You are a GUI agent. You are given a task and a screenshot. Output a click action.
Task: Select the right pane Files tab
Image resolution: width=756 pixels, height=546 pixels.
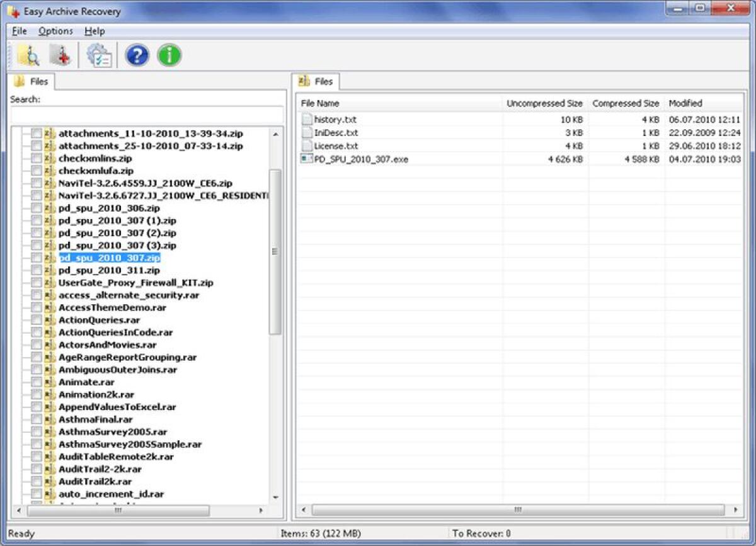317,81
